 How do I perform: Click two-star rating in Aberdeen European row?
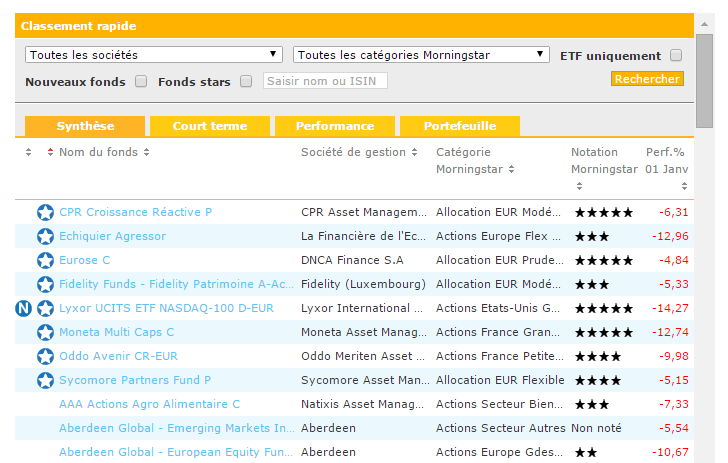586,452
